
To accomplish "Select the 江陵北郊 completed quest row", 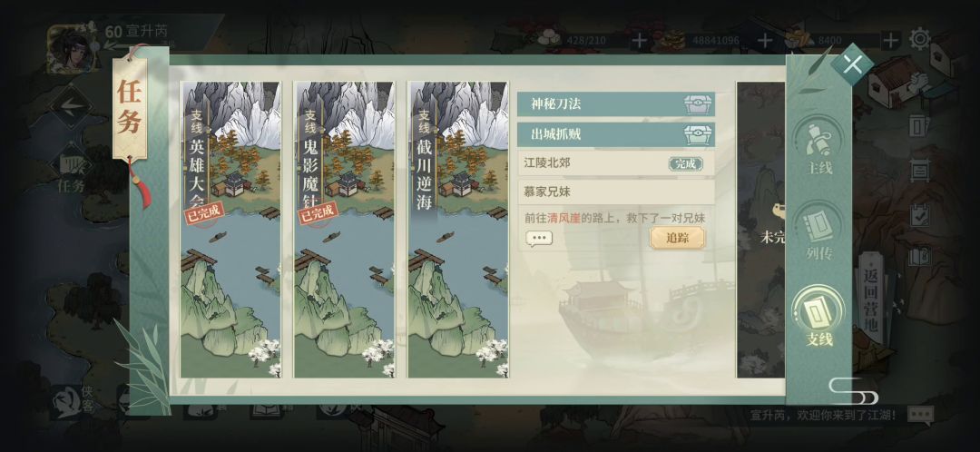I will [x=615, y=163].
